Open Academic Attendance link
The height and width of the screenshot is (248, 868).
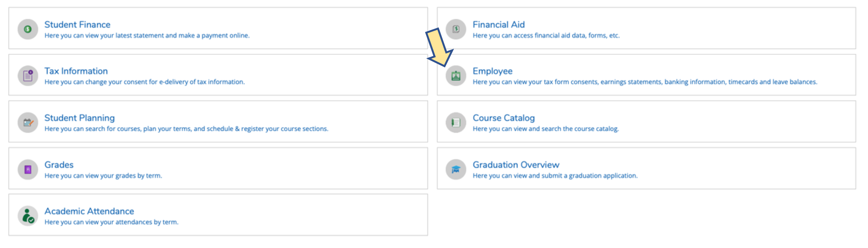(x=89, y=211)
